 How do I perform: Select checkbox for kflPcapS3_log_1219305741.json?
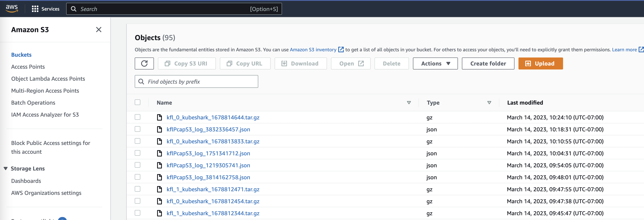point(138,165)
